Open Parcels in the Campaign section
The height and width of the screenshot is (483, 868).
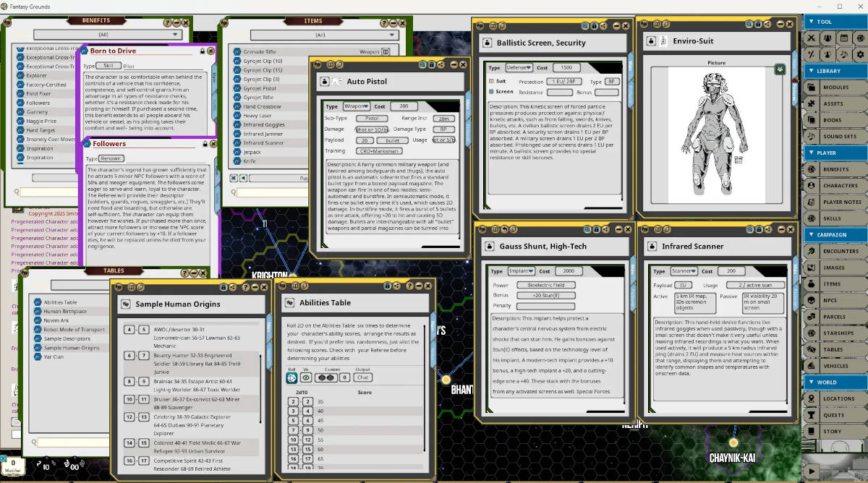pos(835,317)
